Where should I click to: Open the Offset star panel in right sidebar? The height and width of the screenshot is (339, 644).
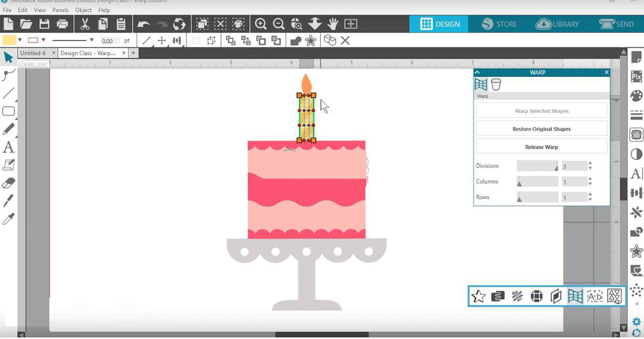coord(636,251)
